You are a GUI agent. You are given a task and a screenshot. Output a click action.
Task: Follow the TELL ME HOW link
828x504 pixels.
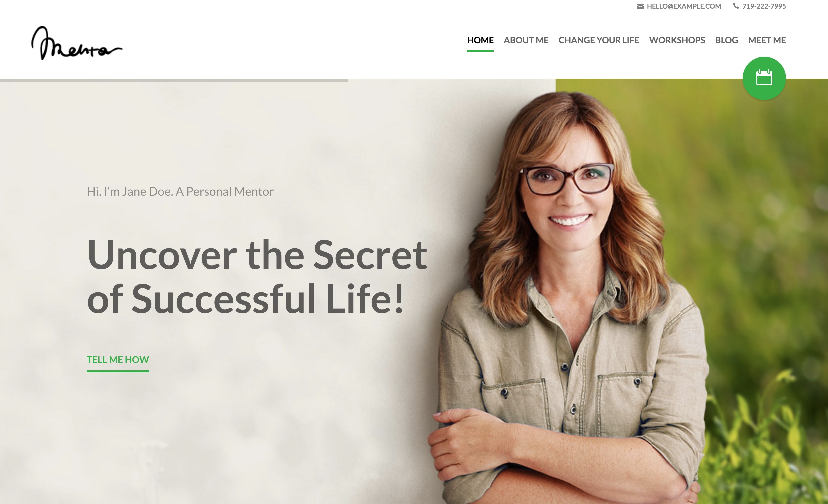tap(118, 359)
